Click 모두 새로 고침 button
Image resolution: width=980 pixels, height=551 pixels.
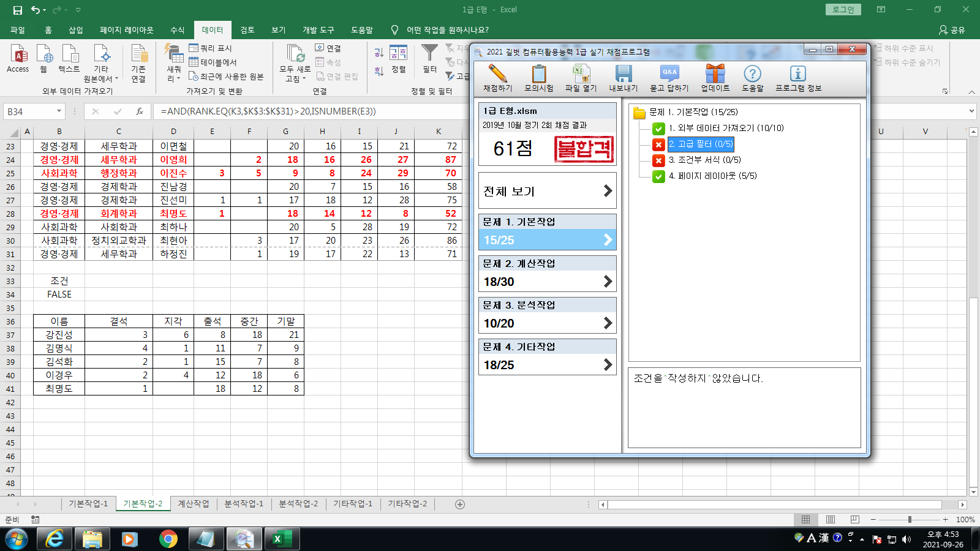pyautogui.click(x=295, y=61)
